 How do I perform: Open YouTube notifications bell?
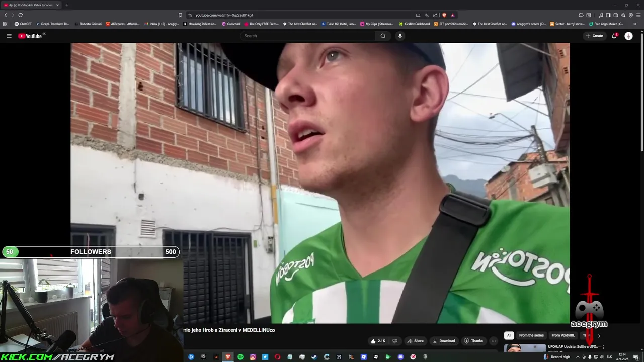coord(614,36)
